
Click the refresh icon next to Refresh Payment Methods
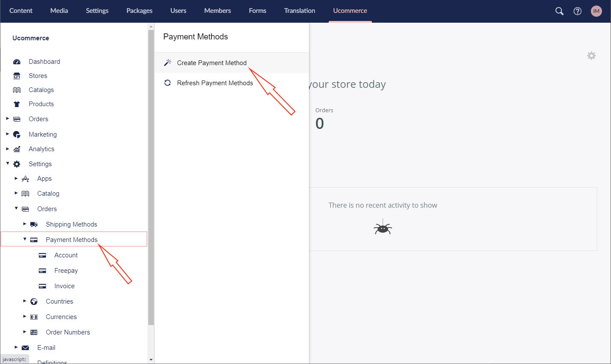point(167,83)
